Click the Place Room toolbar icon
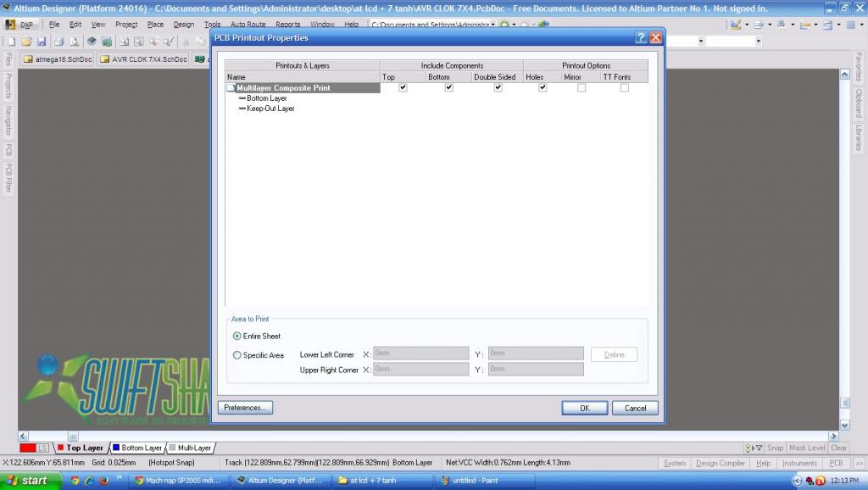868x490 pixels. (828, 25)
